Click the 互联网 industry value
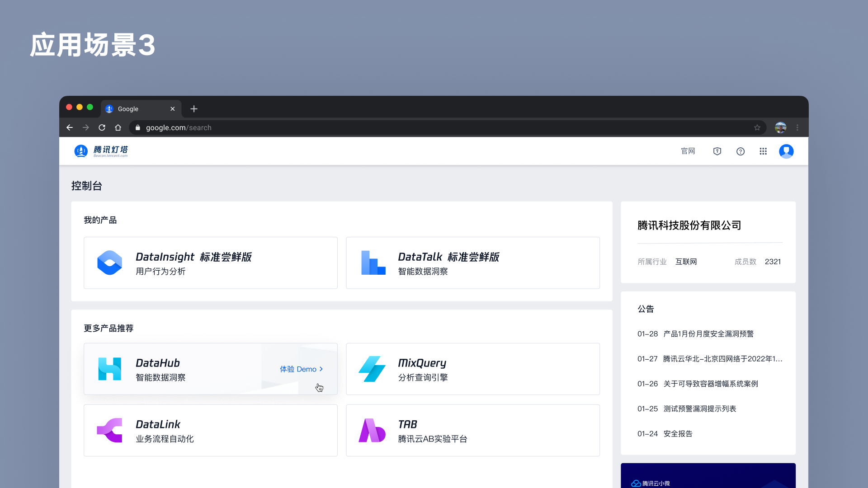 coord(686,262)
